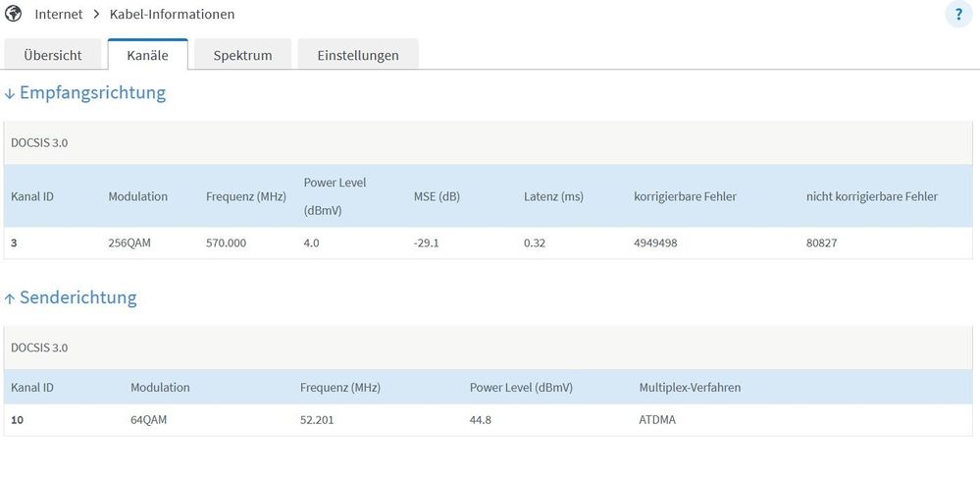
Task: Click the globe icon beside Internet
Action: pos(13,15)
